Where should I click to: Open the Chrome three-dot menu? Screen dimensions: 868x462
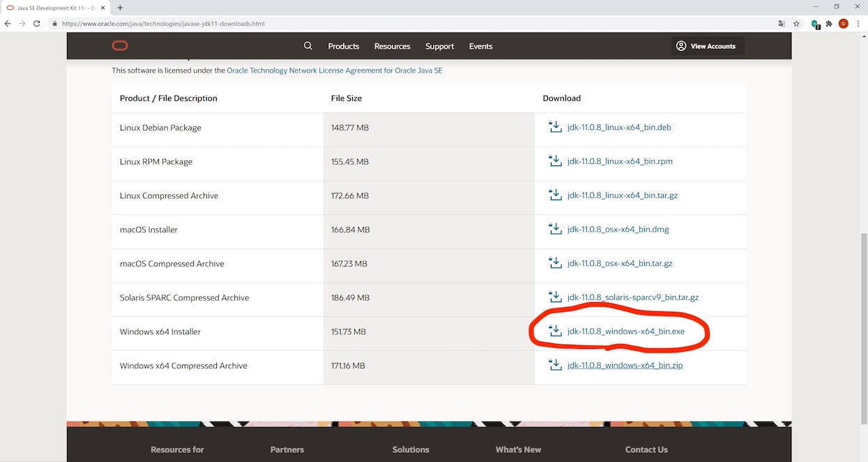click(858, 23)
